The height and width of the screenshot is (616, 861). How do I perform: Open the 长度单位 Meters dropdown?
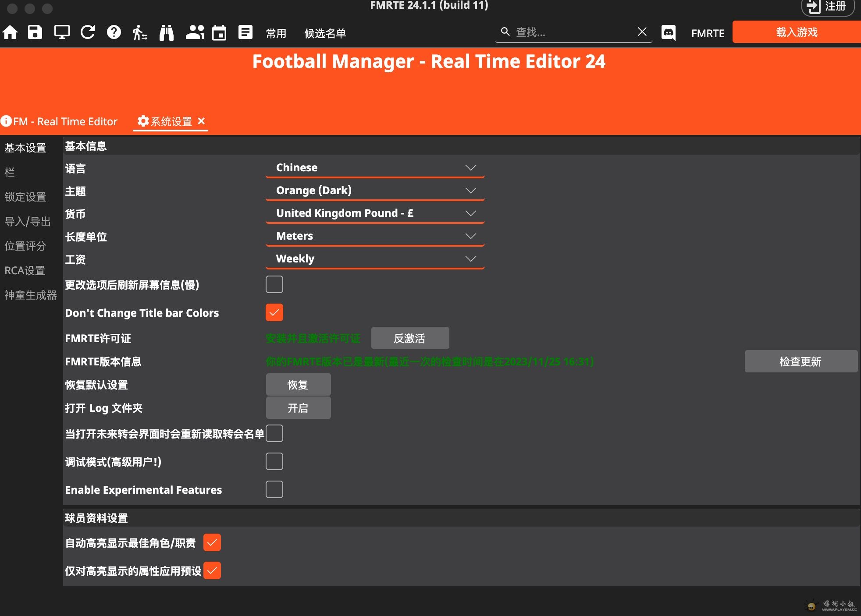pyautogui.click(x=375, y=236)
